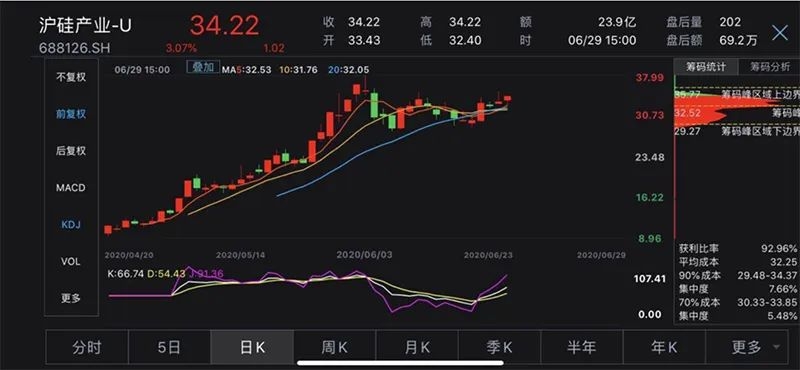Screen dimensions: 800x370
Task: Click the stock code 688126.SH
Action: click(74, 48)
